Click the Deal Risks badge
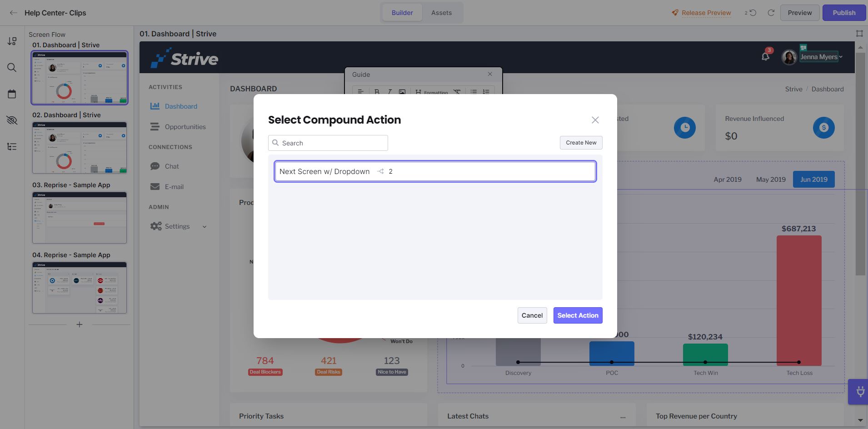This screenshot has height=429, width=868. pyautogui.click(x=329, y=372)
